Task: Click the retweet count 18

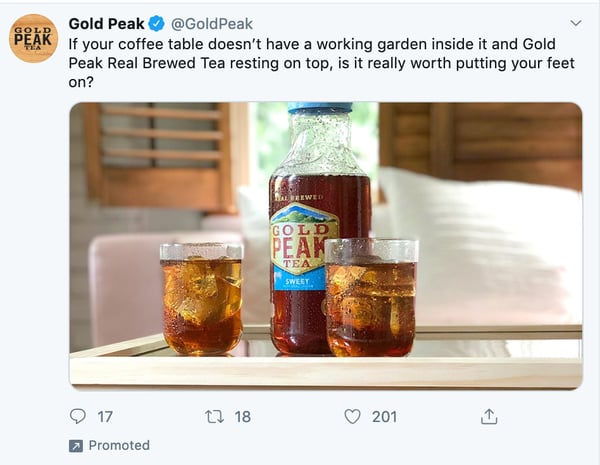Action: 242,416
